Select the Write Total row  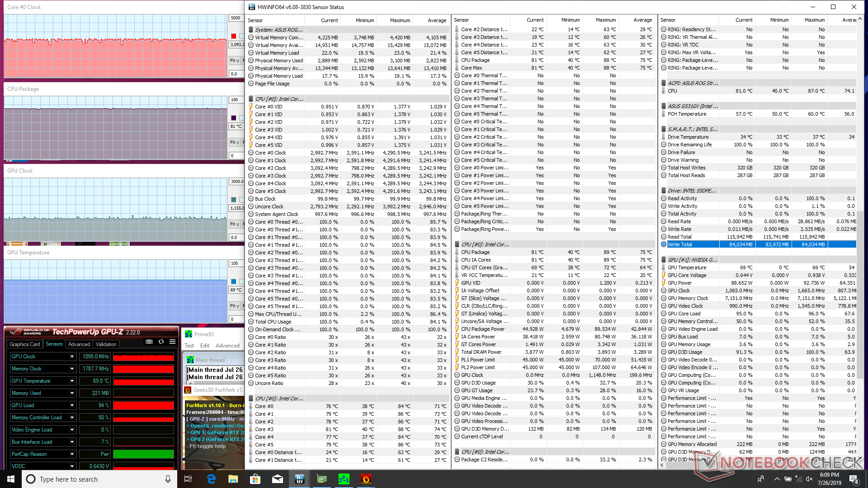[758, 244]
